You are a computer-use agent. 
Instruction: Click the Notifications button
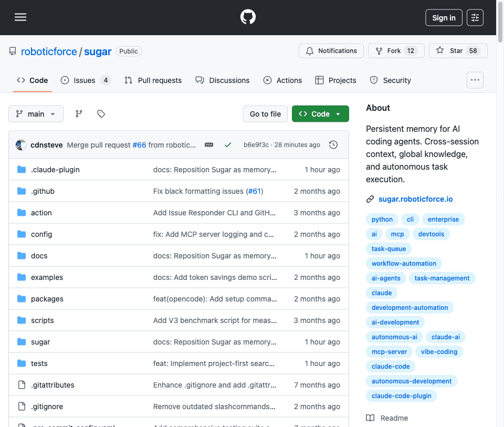coord(331,51)
